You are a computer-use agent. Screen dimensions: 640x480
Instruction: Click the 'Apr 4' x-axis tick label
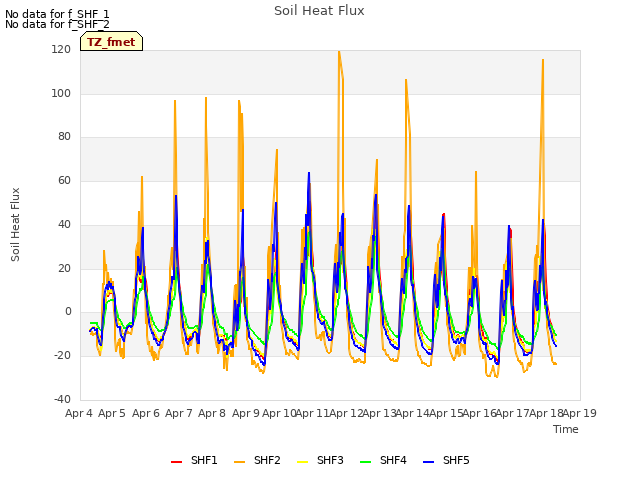pyautogui.click(x=79, y=413)
